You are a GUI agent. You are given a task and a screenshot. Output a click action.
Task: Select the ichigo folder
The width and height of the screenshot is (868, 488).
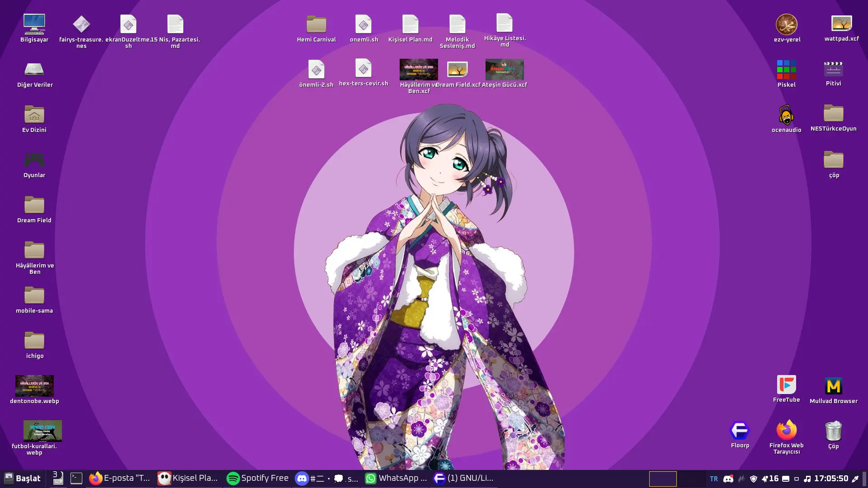coord(34,341)
